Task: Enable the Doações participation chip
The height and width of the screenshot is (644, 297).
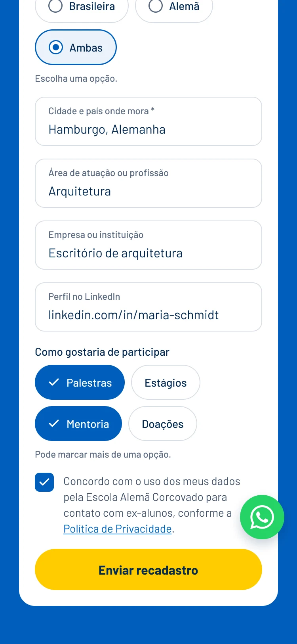Action: click(163, 424)
